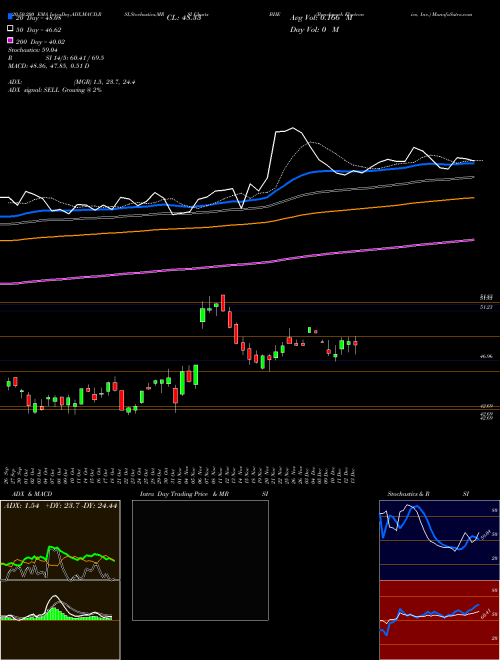Image resolution: width=500 pixels, height=660 pixels.
Task: Select the 'CL: 48.33' close value
Action: pyautogui.click(x=184, y=18)
